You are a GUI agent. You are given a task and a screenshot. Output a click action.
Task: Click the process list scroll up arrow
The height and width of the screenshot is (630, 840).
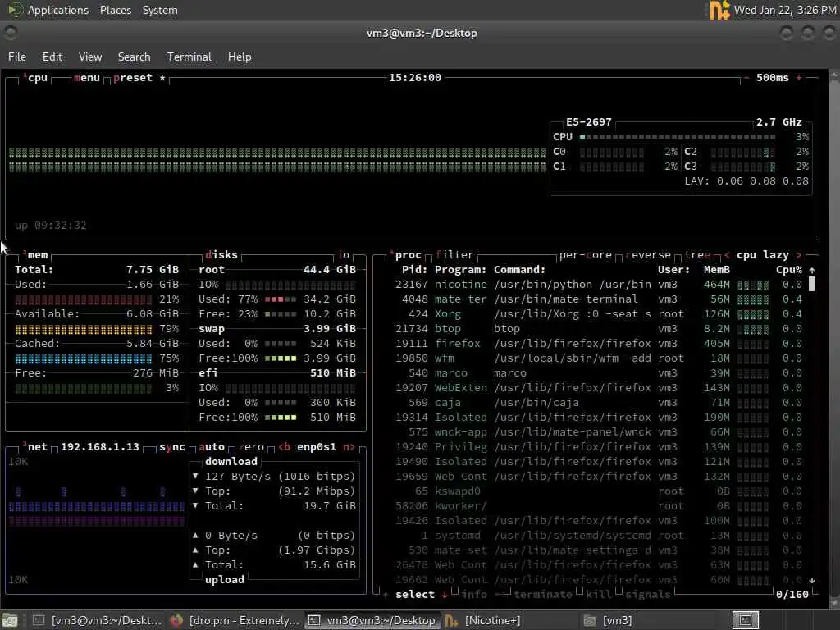(x=811, y=270)
